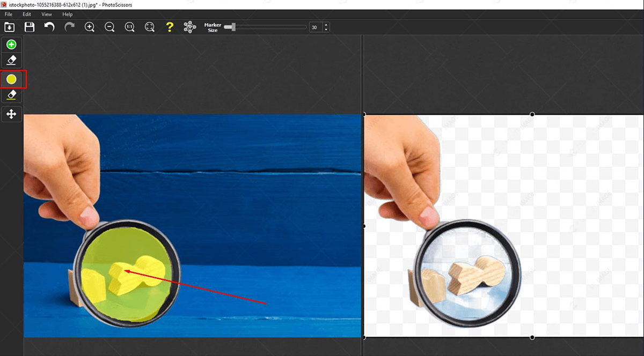Screen dimensions: 644x356
Task: Choose the yellow marker eraser tool
Action: 11,95
